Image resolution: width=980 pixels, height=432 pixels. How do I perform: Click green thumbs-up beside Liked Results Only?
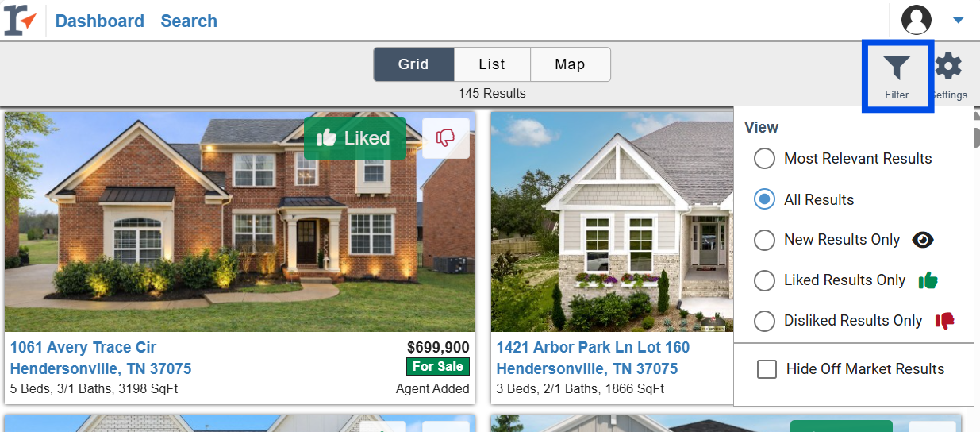tap(928, 280)
